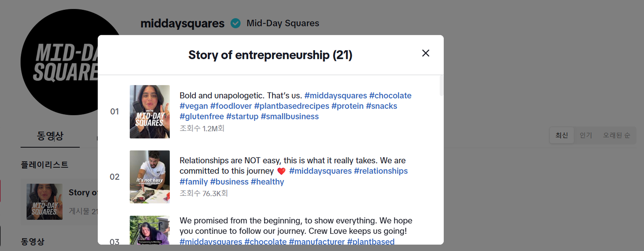Sort videos by 오래된 순
Screen dimensions: 644x251
pyautogui.click(x=616, y=135)
